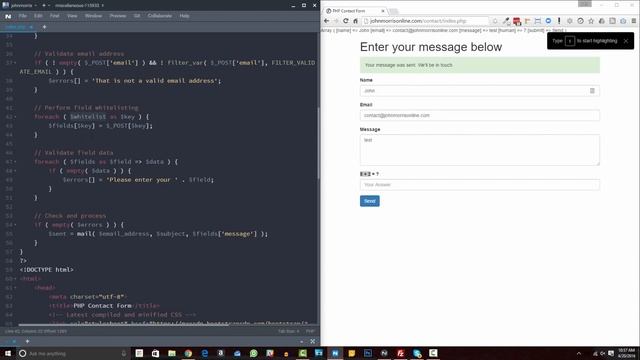This screenshot has height=360, width=640.
Task: Open the File menu in the code editor
Action: tap(22, 16)
